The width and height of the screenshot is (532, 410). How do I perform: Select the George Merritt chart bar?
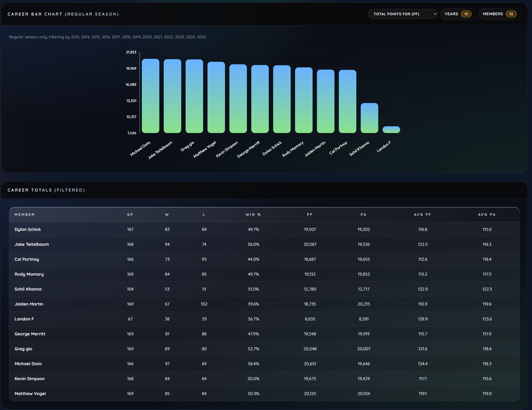pos(260,99)
